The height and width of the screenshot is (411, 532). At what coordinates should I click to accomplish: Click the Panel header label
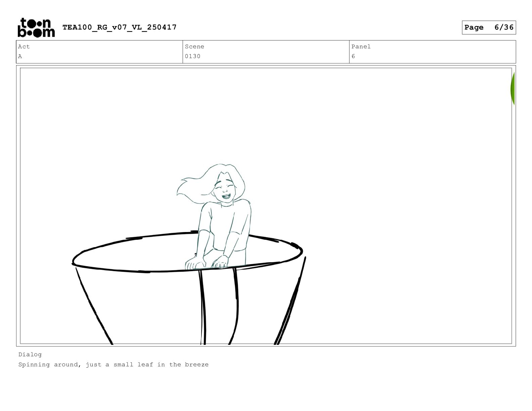361,47
